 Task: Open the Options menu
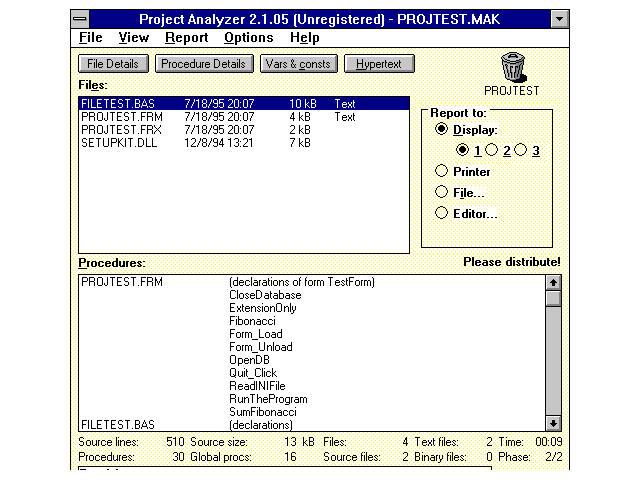click(x=248, y=38)
